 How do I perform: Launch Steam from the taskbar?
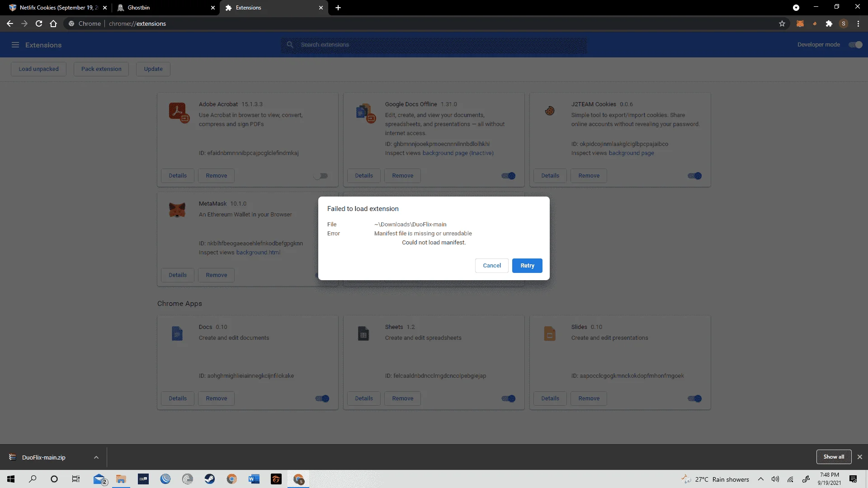coord(210,479)
